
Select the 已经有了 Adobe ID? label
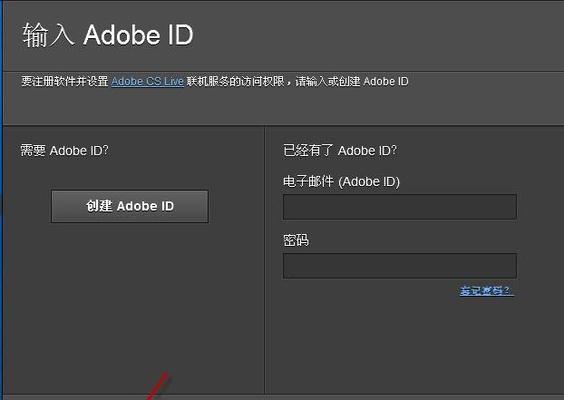[x=340, y=150]
